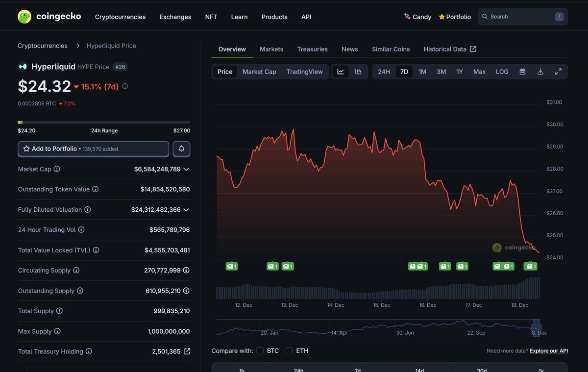Viewport: 588px width, 372px height.
Task: Click the #26 rank badge
Action: point(120,67)
